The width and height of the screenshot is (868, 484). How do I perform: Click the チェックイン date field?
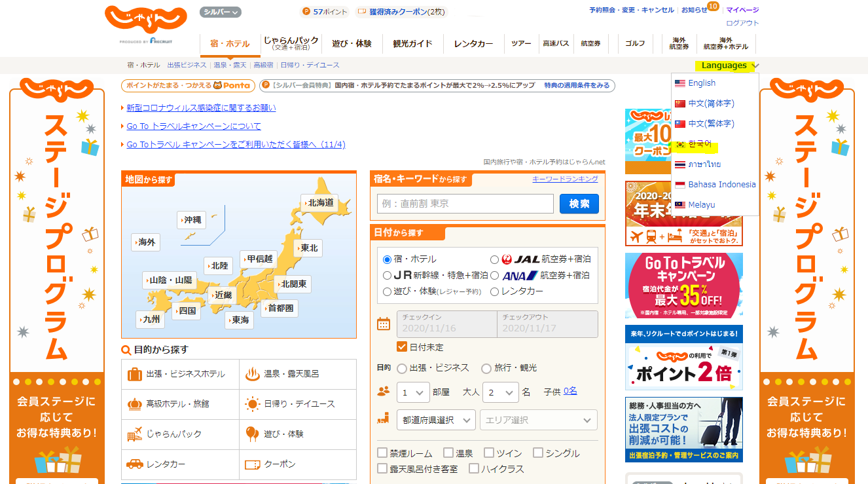coord(447,324)
